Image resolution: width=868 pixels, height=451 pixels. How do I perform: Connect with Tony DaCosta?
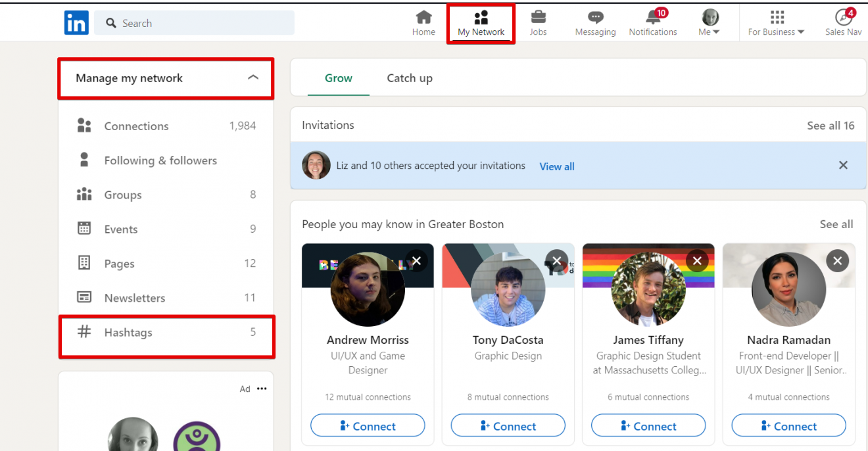(x=508, y=425)
